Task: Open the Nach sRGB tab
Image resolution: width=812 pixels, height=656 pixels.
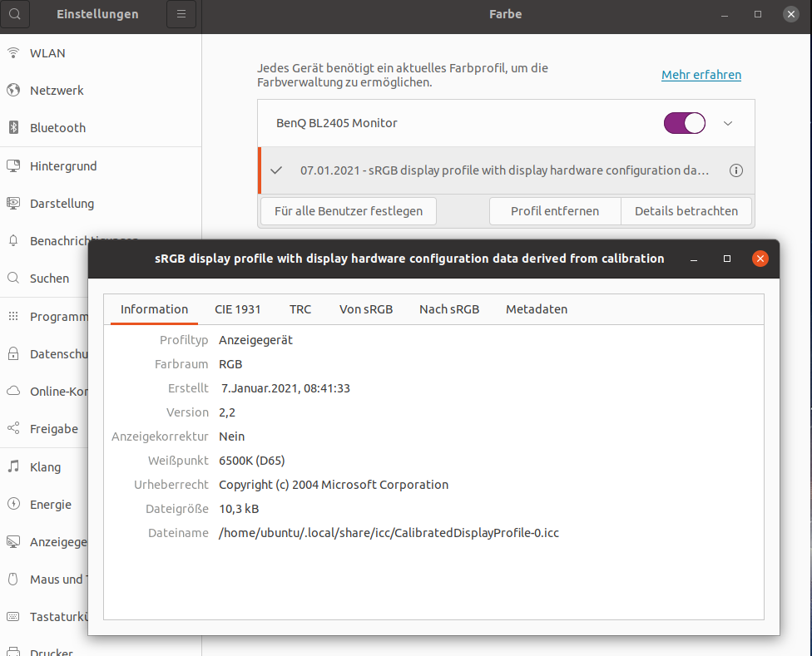Action: (x=449, y=309)
